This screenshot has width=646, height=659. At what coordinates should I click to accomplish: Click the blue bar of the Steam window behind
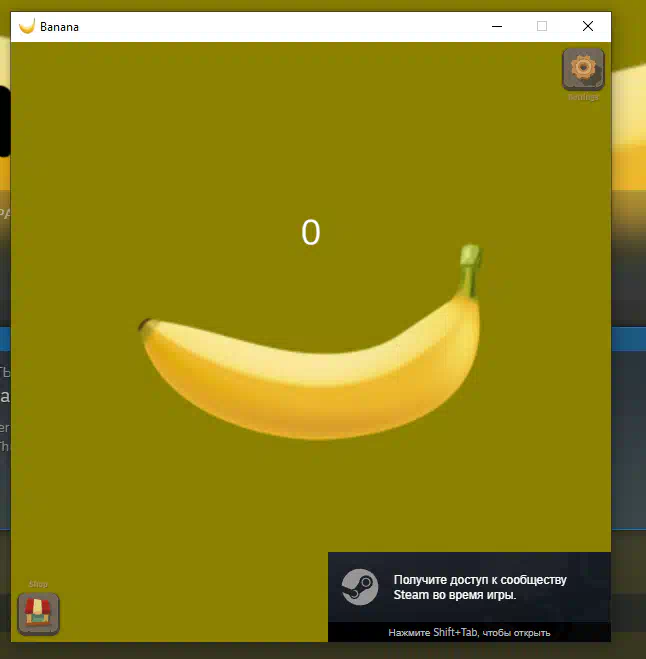tap(628, 338)
